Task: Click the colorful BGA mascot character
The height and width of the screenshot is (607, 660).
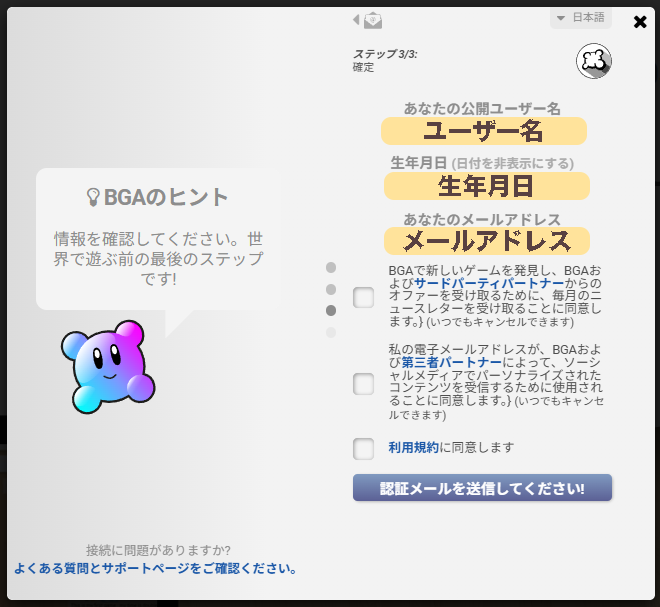Action: point(108,365)
